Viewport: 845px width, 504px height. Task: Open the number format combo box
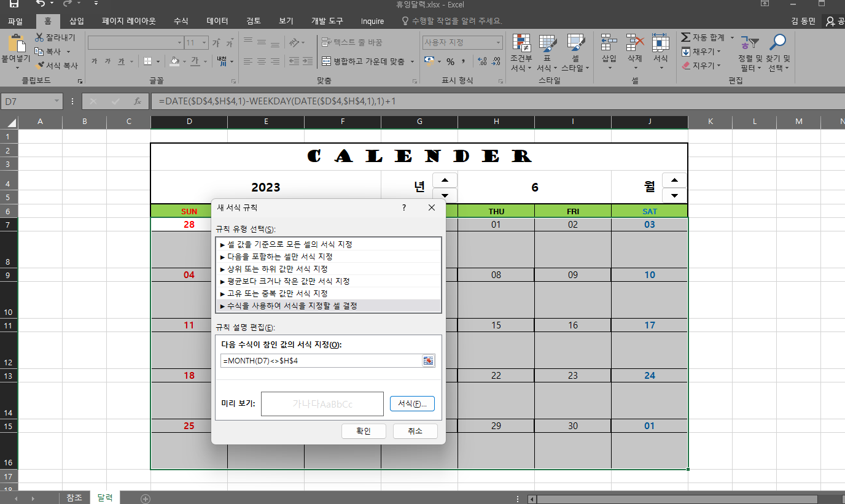[462, 42]
